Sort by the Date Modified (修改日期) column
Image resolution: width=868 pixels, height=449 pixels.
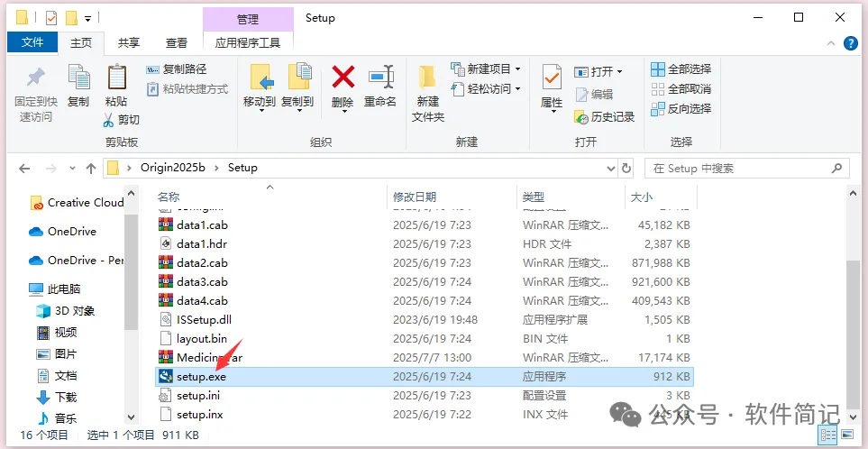(415, 197)
